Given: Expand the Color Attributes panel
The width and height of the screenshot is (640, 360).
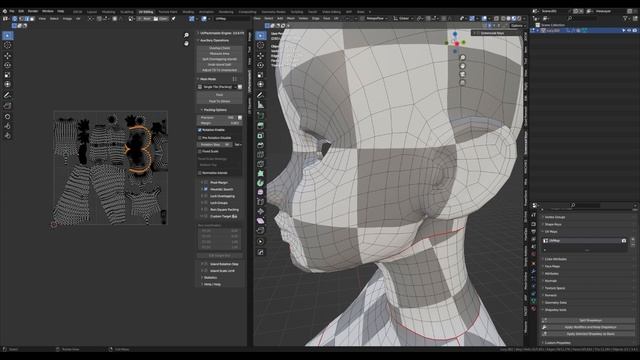Looking at the screenshot, I should click(x=555, y=259).
